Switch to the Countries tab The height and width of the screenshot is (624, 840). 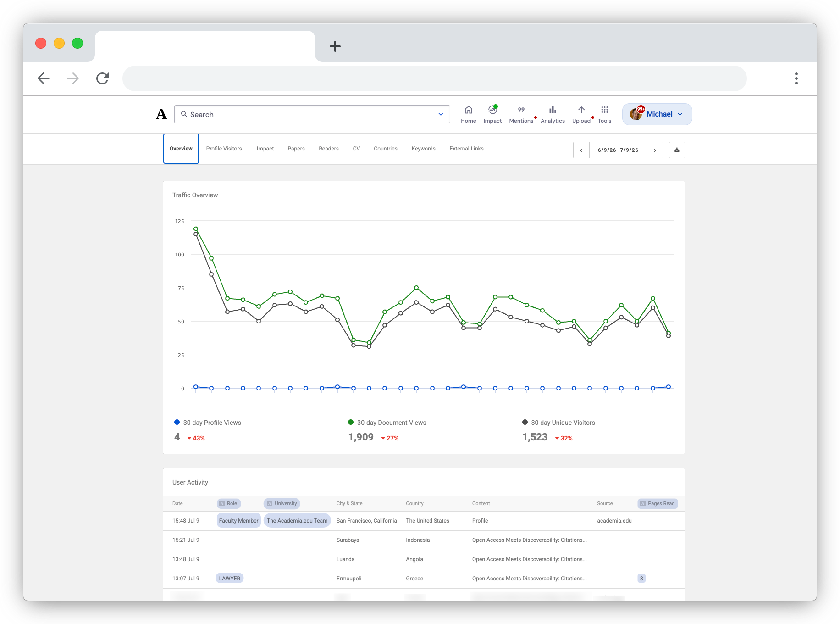click(x=386, y=149)
